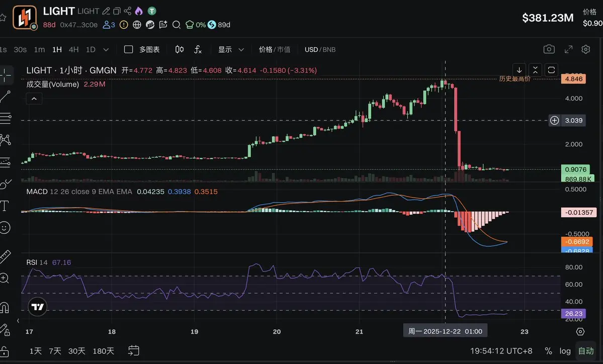
Task: Open the yellow warning alert icon
Action: [124, 25]
